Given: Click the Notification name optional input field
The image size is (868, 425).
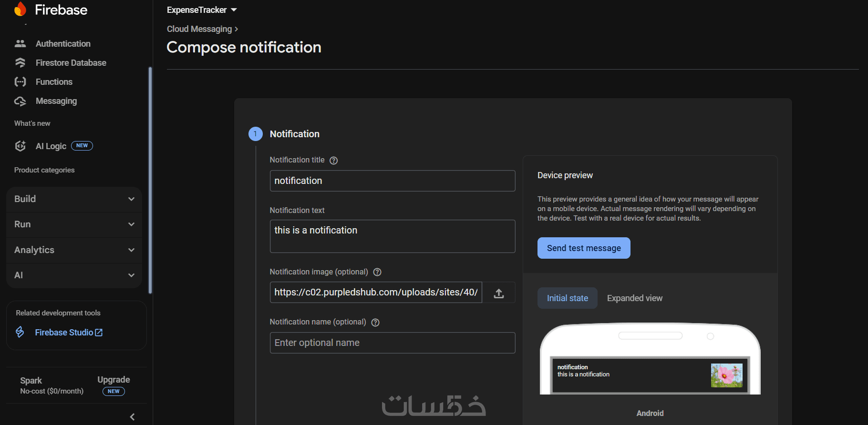Looking at the screenshot, I should click(392, 343).
